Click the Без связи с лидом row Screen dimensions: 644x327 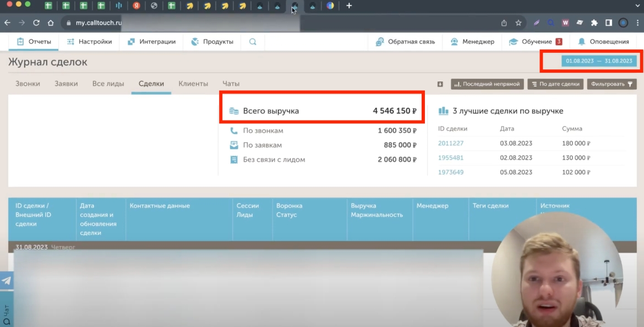coord(323,160)
